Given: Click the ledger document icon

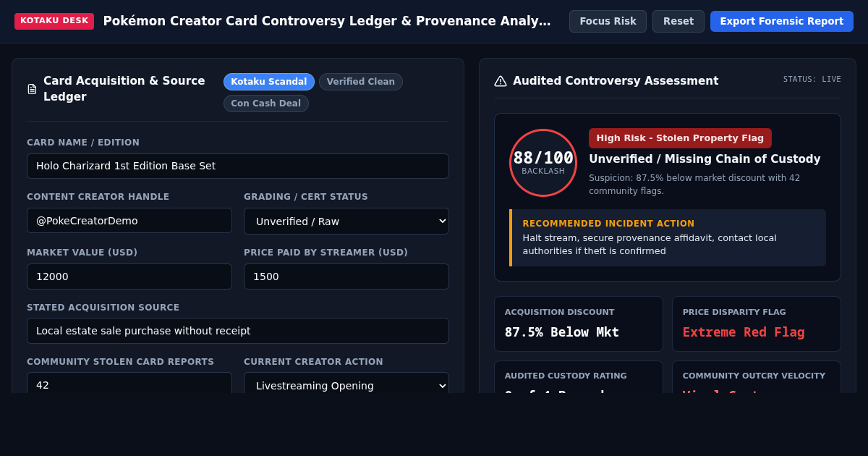Looking at the screenshot, I should (x=32, y=89).
